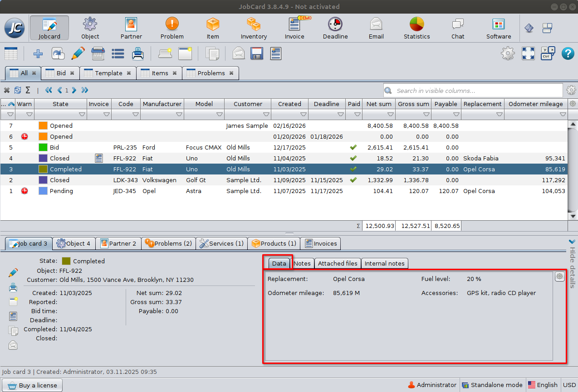Expand the Manufacturer column filter dropdown
Screen dimensions: 578x392
[179, 115]
